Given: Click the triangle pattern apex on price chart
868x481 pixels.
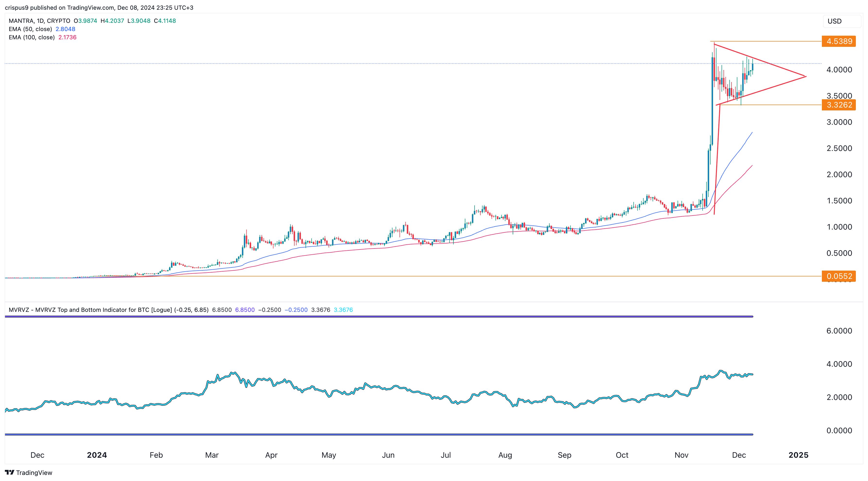Looking at the screenshot, I should point(806,76).
